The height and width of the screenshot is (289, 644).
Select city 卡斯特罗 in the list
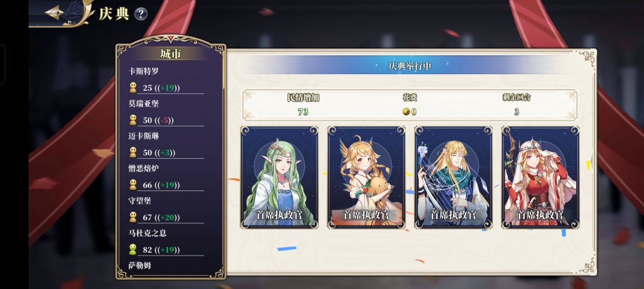144,71
